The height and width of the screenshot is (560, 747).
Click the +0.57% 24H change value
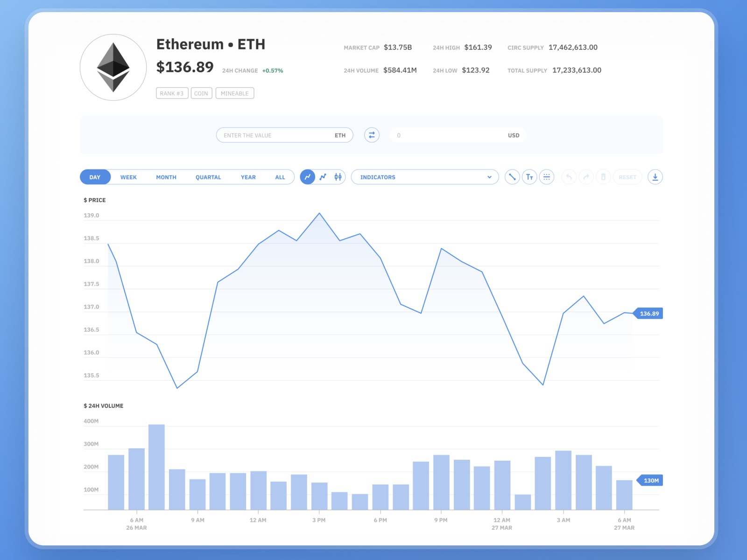click(273, 71)
